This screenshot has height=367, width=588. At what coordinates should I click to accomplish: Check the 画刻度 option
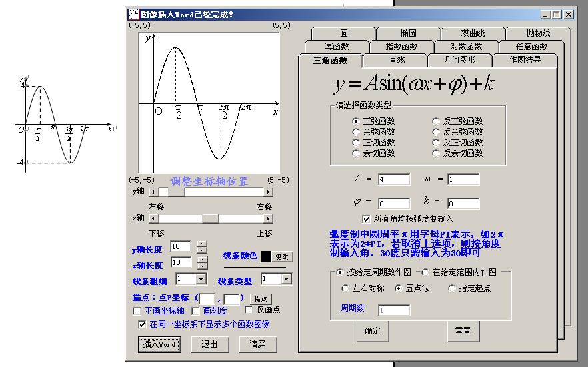196,310
